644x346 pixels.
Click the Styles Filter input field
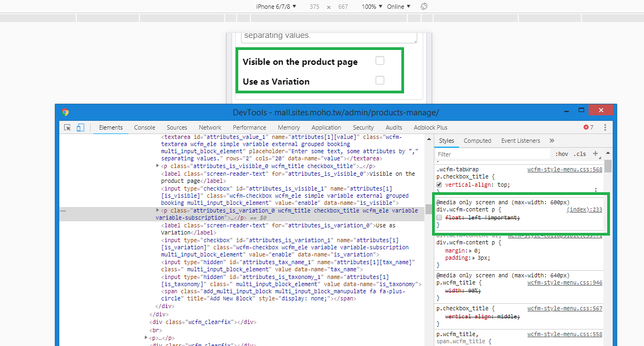click(x=492, y=154)
